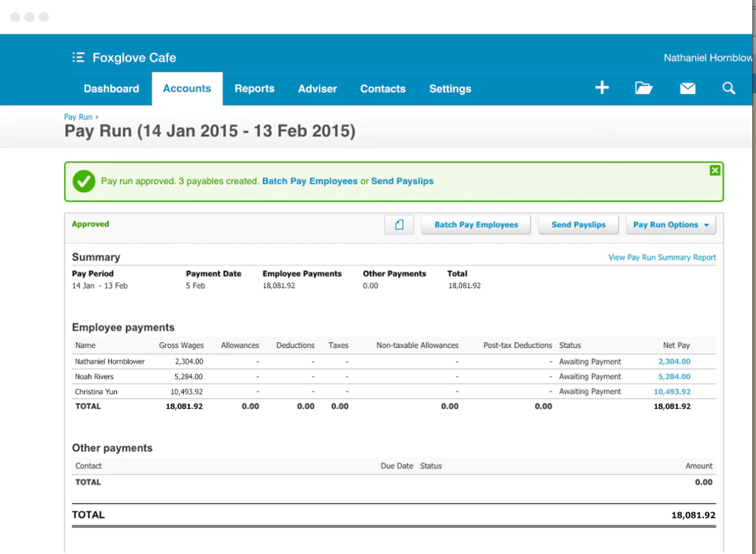Click the plus icon to add new
This screenshot has width=756, height=554.
point(602,88)
